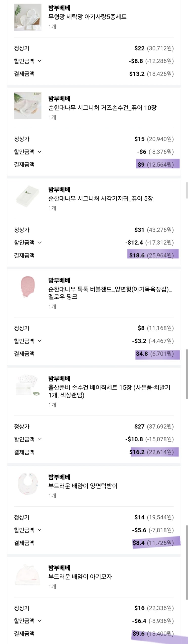
Task: Click the 아기모자 baby hat image
Action: pos(28,574)
